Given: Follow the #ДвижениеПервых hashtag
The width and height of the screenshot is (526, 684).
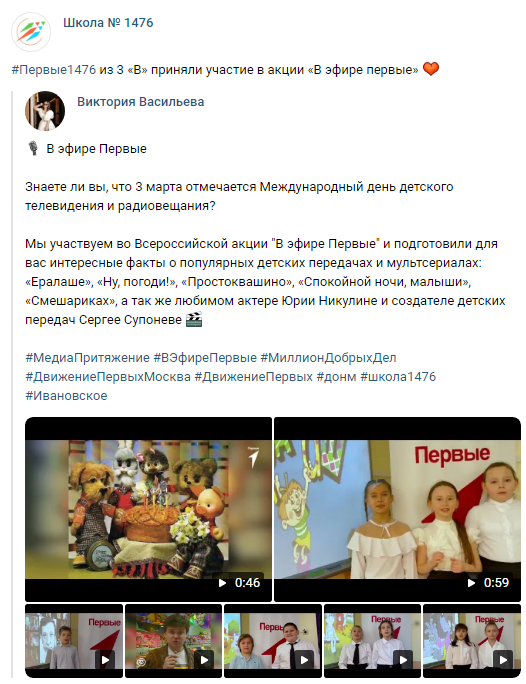Looking at the screenshot, I should (253, 376).
